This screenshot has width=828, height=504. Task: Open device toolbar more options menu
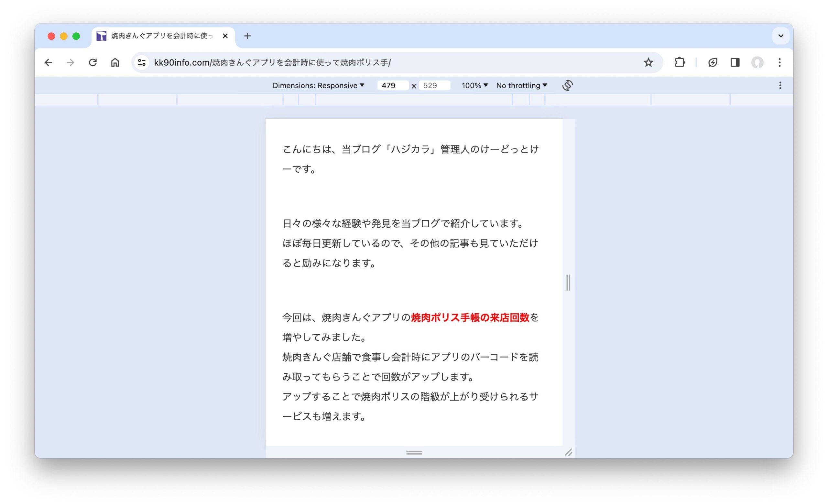(x=780, y=85)
